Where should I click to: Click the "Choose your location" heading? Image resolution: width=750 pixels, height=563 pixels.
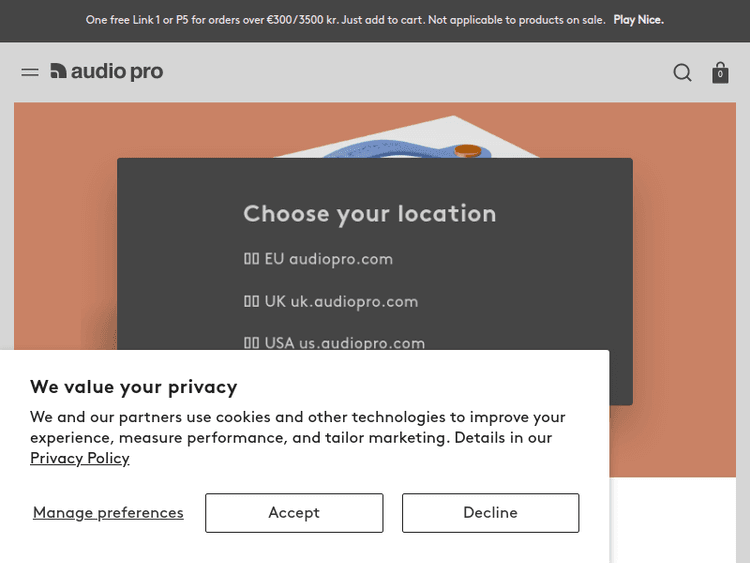[370, 214]
